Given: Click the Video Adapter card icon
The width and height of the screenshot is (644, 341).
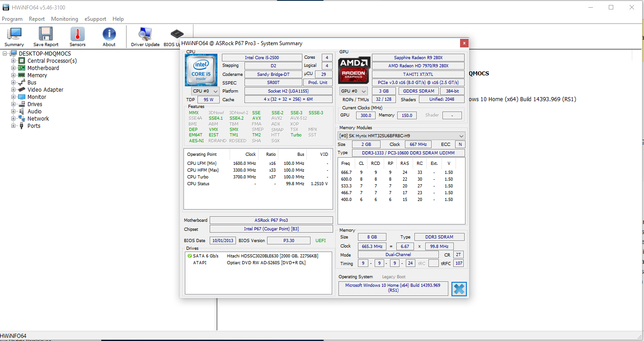Looking at the screenshot, I should click(22, 89).
